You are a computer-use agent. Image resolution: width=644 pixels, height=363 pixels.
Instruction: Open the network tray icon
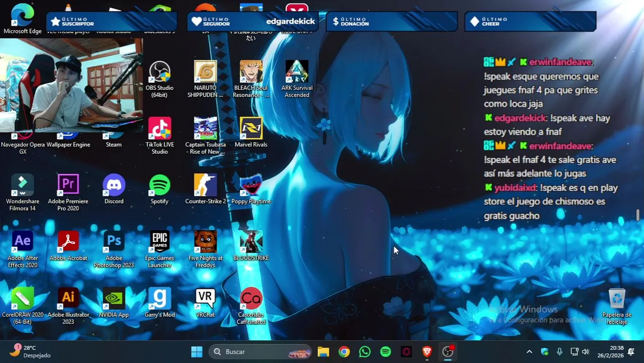(x=574, y=351)
